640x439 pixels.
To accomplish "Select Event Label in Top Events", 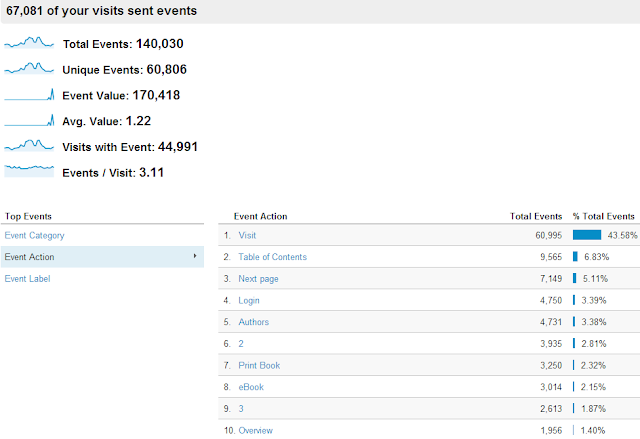I will coord(28,279).
